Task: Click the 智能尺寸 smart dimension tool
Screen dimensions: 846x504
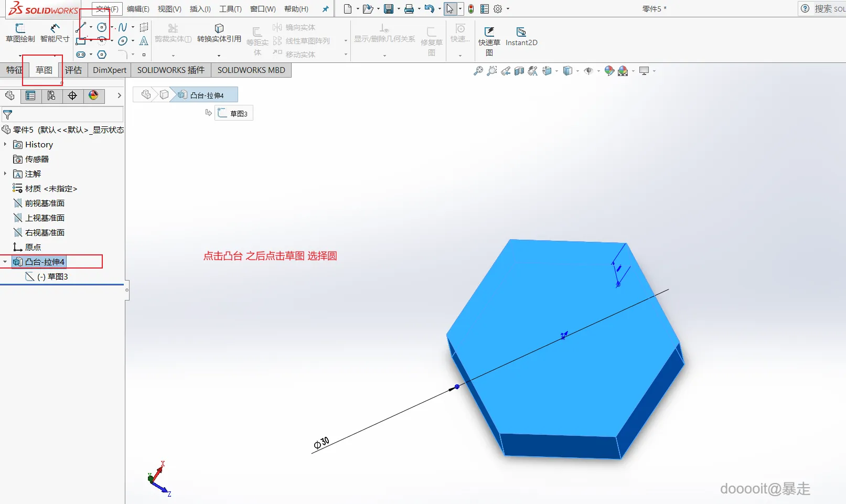Action: 55,33
